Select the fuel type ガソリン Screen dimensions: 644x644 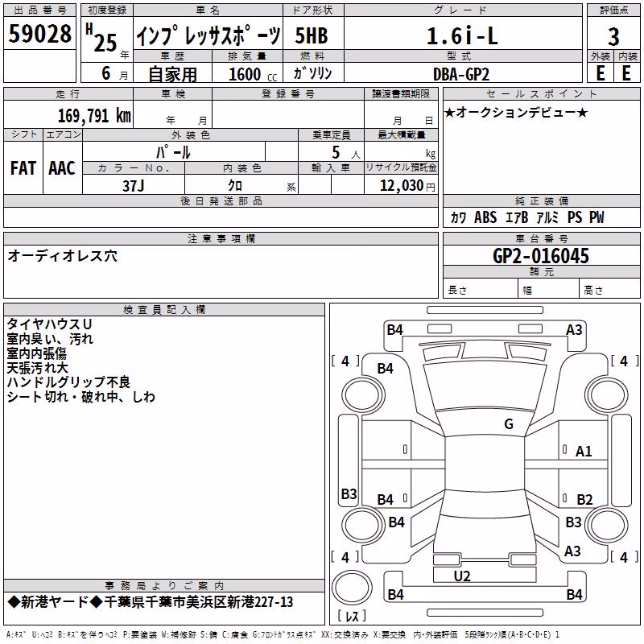(312, 73)
